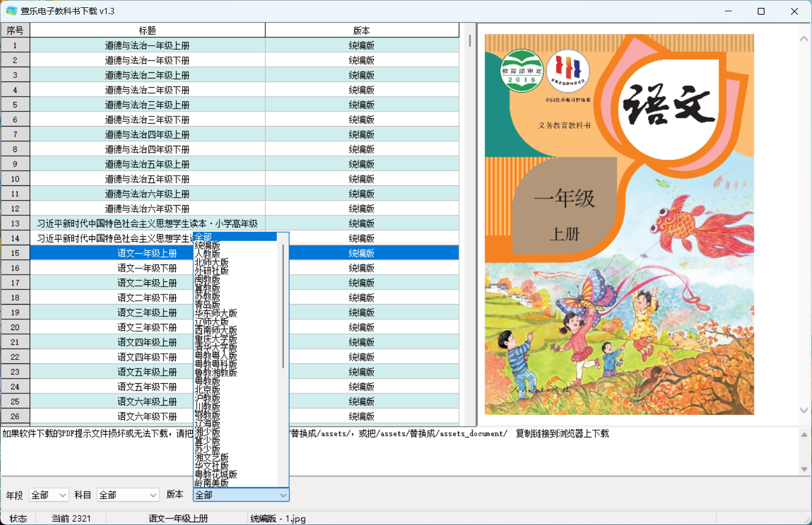Image resolution: width=812 pixels, height=525 pixels.
Task: Open the 科目 subject dropdown
Action: point(128,495)
